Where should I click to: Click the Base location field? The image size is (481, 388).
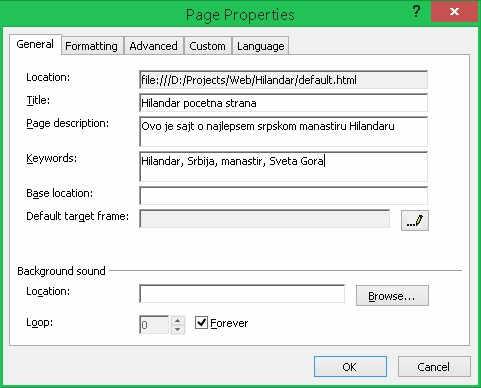(283, 195)
